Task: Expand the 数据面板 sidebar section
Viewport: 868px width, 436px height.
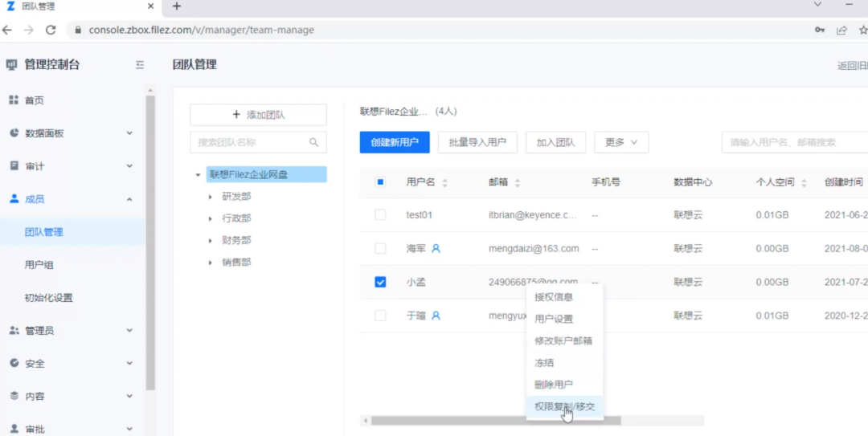Action: 129,133
